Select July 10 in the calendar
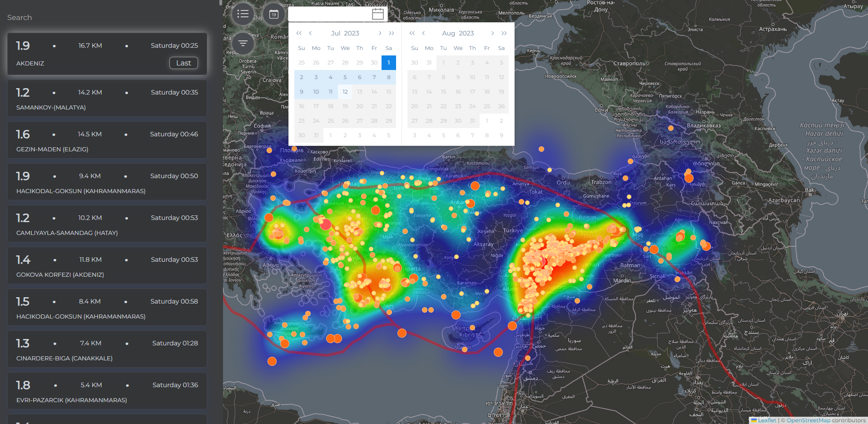 316,92
